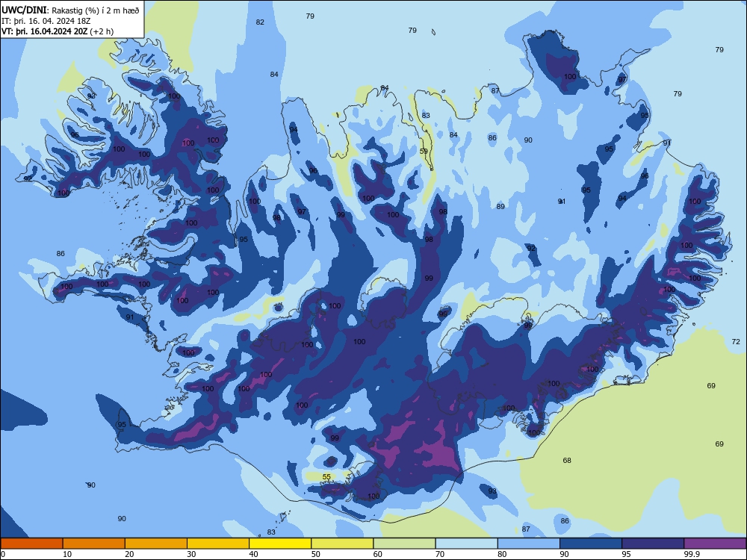Select the 30–40 golden legend swatch

(218, 544)
